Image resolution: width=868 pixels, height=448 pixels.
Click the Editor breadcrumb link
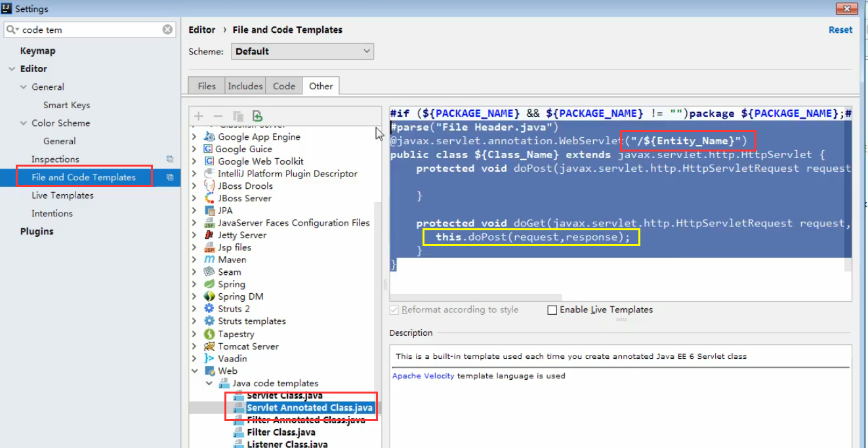point(202,30)
